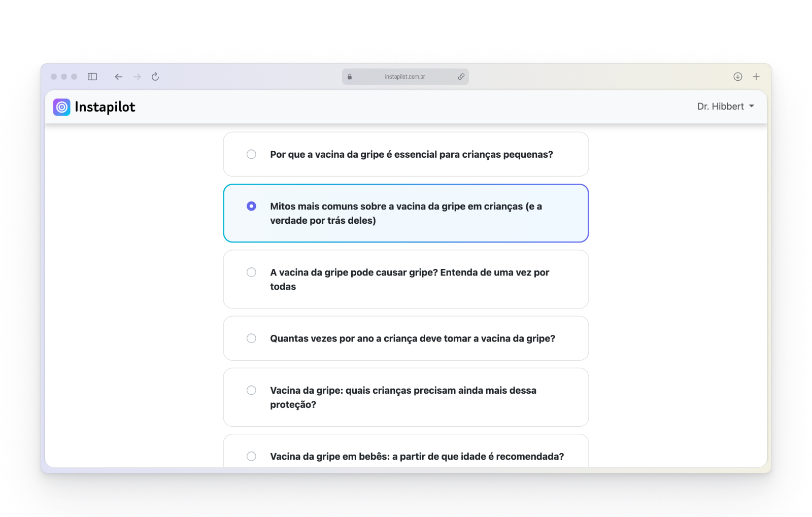The image size is (812, 517).
Task: Click title 'Vacina da gripe em bebês: a partir de que idade'
Action: (x=417, y=457)
